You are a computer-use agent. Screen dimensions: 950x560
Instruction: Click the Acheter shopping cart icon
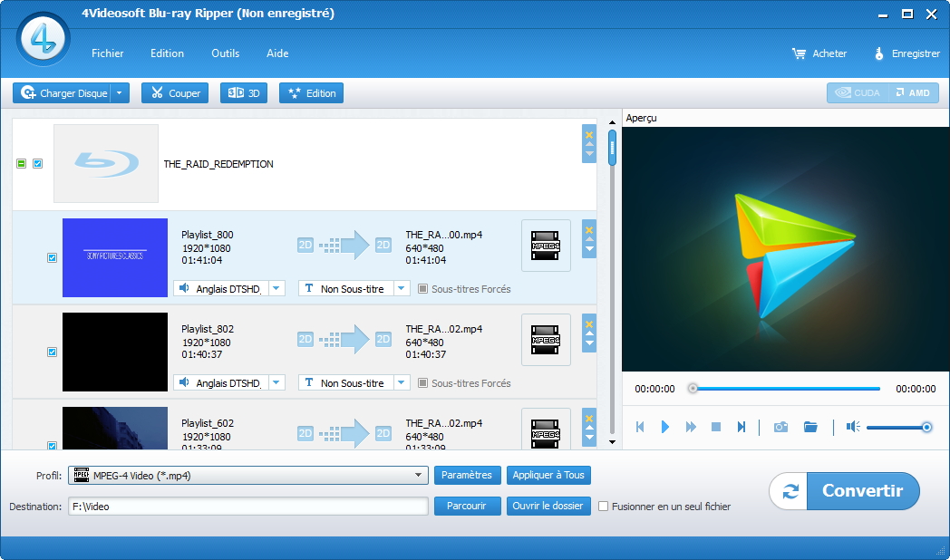pos(799,53)
